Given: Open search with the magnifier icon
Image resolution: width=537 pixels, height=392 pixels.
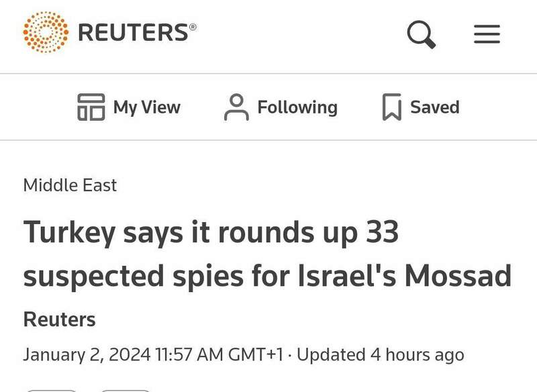Looking at the screenshot, I should 422,34.
